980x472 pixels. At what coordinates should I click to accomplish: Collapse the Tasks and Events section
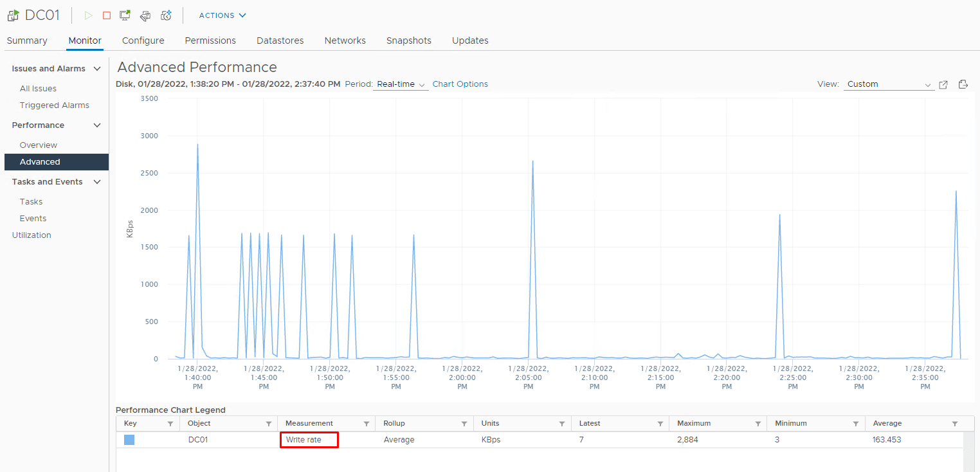(97, 182)
